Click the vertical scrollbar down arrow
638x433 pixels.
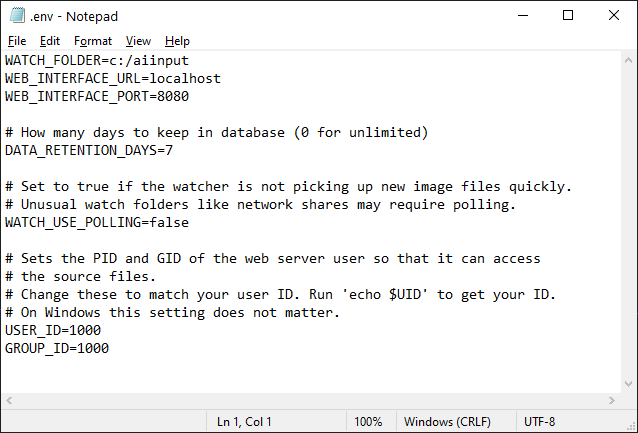628,384
